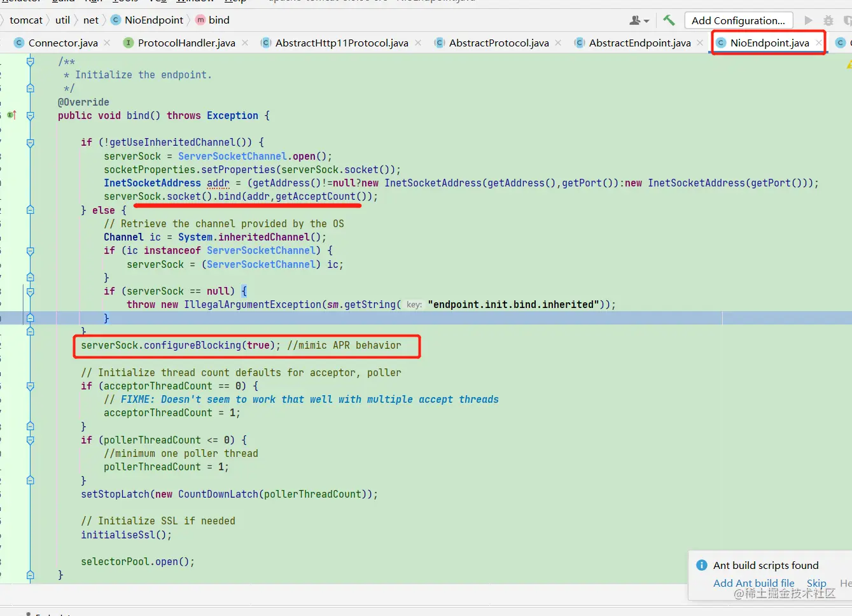Image resolution: width=852 pixels, height=616 pixels.
Task: Click the Skip link in Ant notification
Action: pos(816,583)
